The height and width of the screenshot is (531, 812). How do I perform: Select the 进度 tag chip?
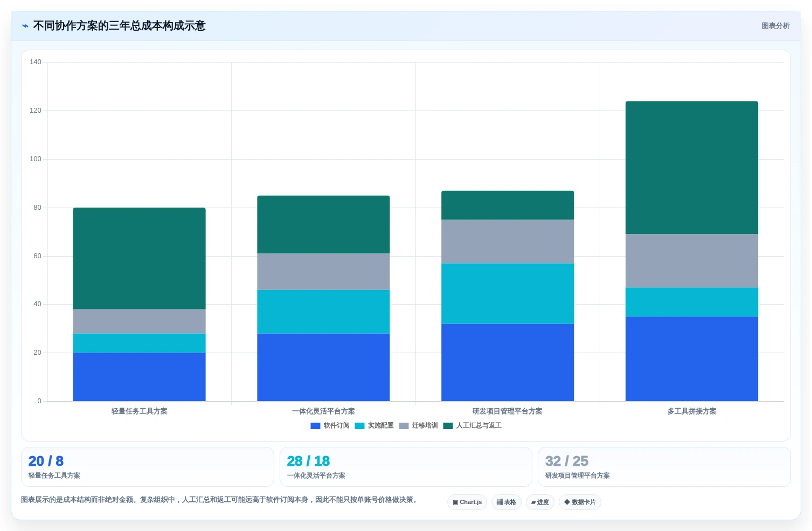click(x=540, y=502)
